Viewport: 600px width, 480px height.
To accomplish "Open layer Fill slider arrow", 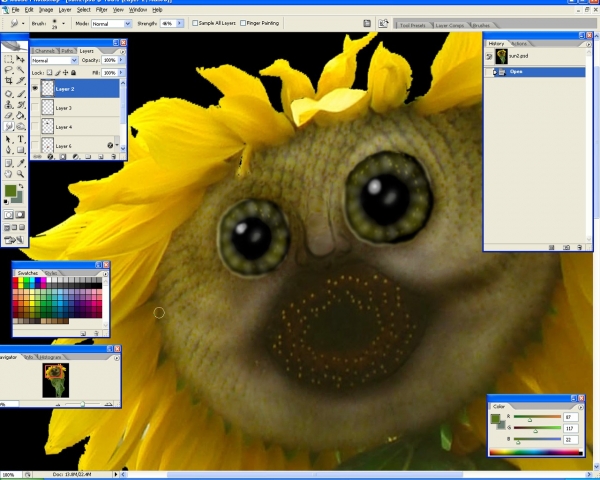I will (x=121, y=72).
